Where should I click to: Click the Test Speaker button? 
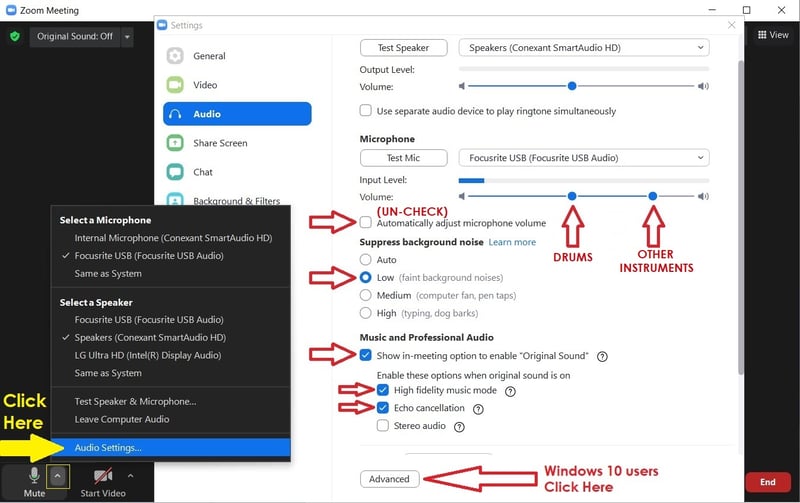[404, 47]
